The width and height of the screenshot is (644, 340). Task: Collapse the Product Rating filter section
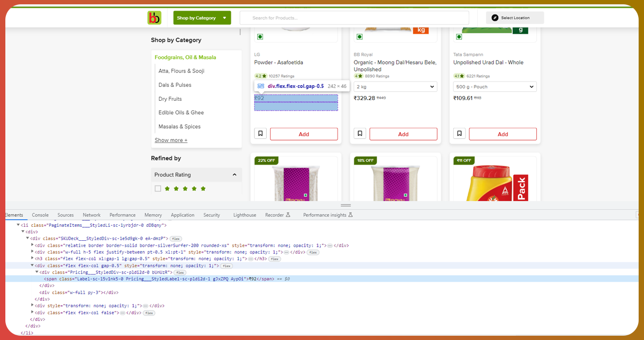pyautogui.click(x=234, y=175)
